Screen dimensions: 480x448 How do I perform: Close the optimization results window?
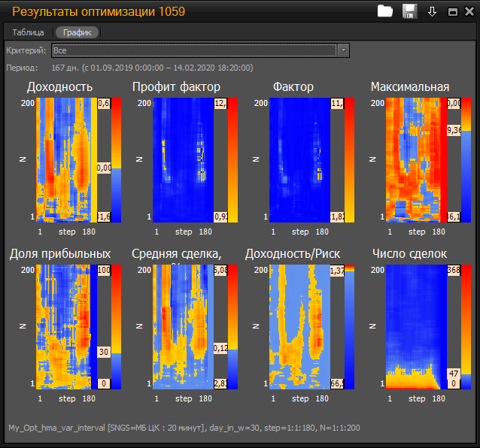click(x=468, y=12)
